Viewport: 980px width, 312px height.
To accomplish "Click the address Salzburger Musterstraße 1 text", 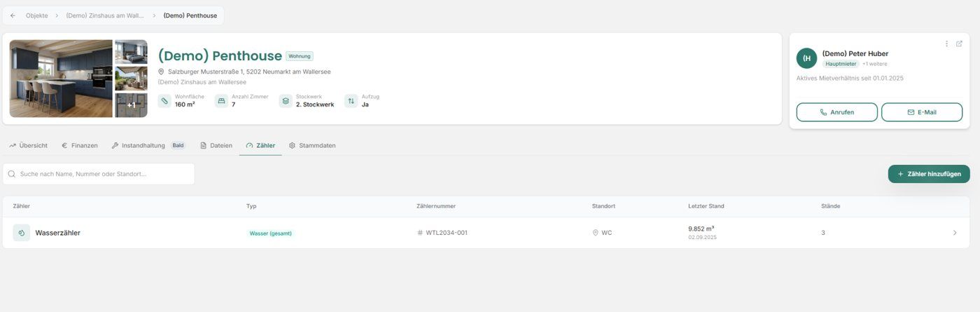I will pos(249,72).
